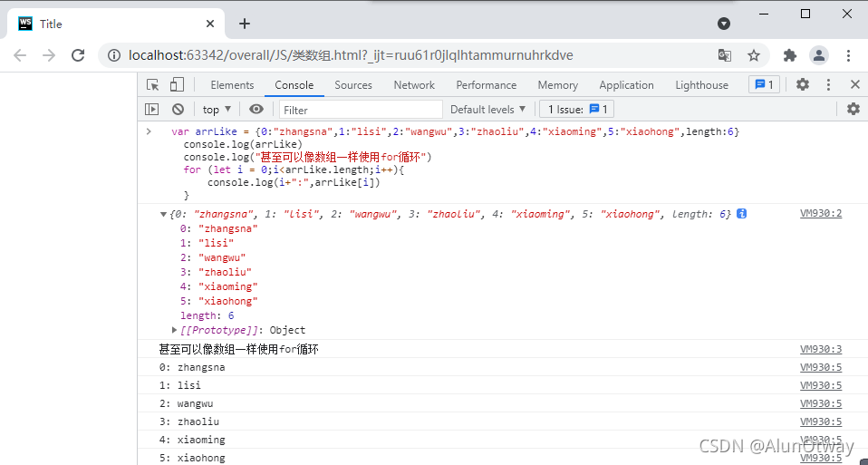The height and width of the screenshot is (465, 868).
Task: Expand the [[Prototype]] entry
Action: (175, 330)
